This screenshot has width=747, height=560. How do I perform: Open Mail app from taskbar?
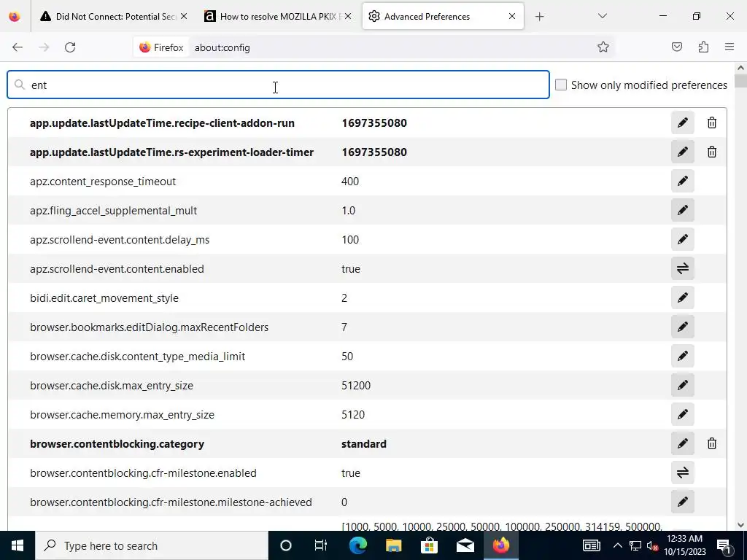click(x=465, y=545)
